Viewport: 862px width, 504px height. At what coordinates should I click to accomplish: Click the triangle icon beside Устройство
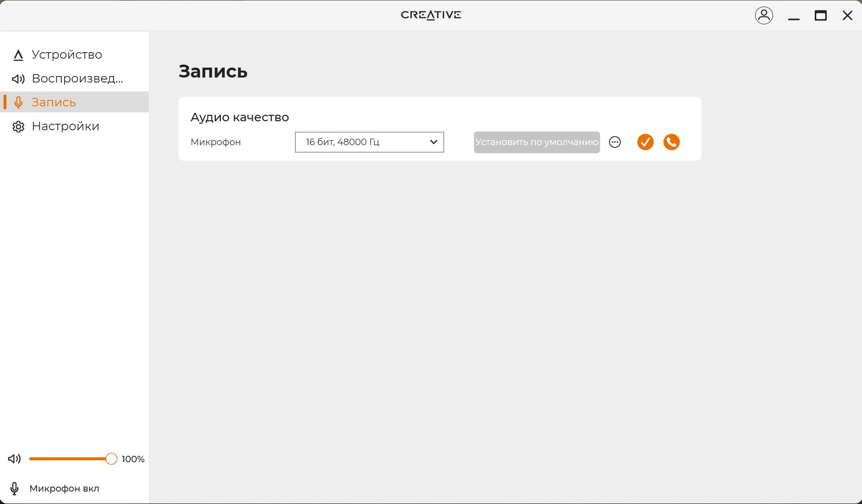point(18,55)
